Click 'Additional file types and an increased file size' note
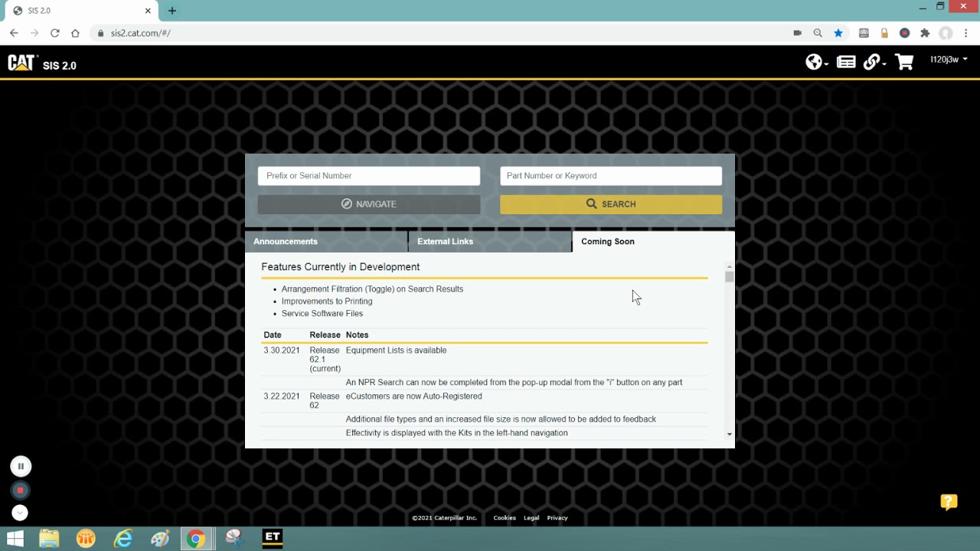This screenshot has width=980, height=551. point(501,419)
